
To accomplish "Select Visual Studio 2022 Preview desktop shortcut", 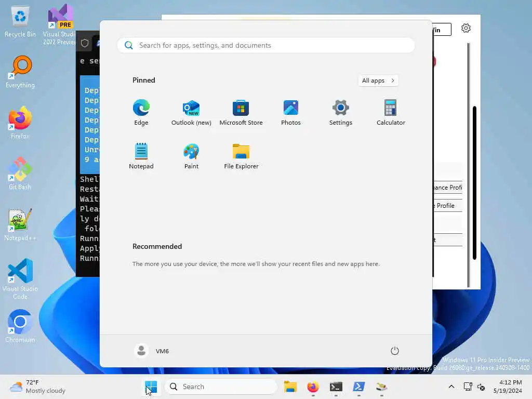I will point(59,24).
